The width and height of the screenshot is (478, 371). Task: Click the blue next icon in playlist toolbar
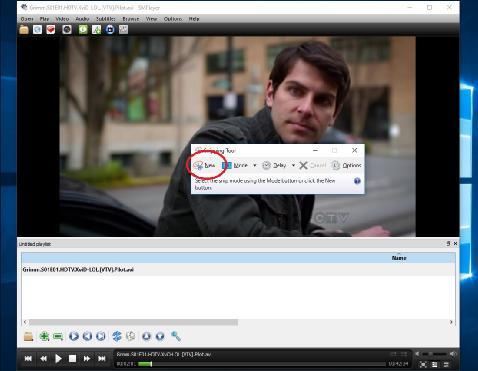[101, 336]
